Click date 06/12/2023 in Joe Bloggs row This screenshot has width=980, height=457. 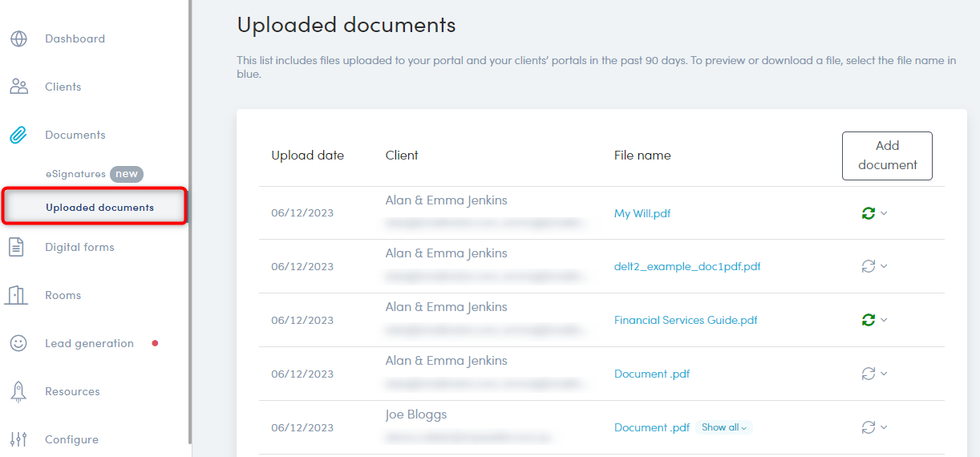tap(302, 427)
